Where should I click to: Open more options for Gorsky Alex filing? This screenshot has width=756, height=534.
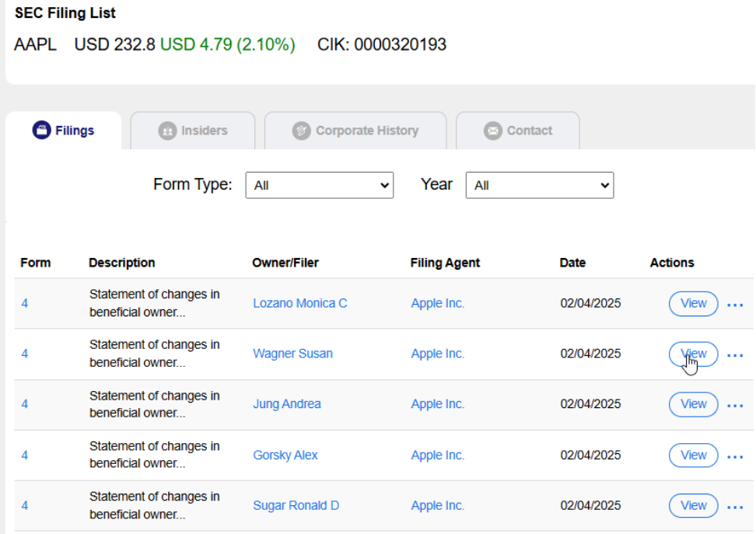(x=735, y=456)
